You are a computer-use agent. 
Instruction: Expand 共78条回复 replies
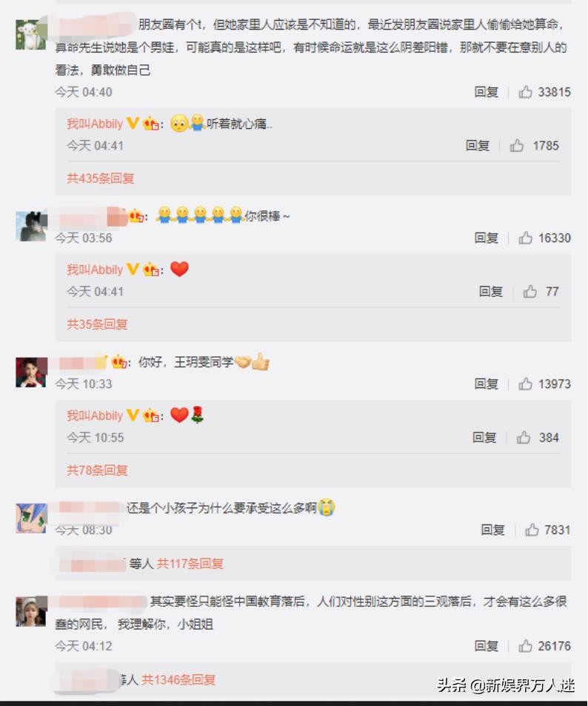point(97,470)
